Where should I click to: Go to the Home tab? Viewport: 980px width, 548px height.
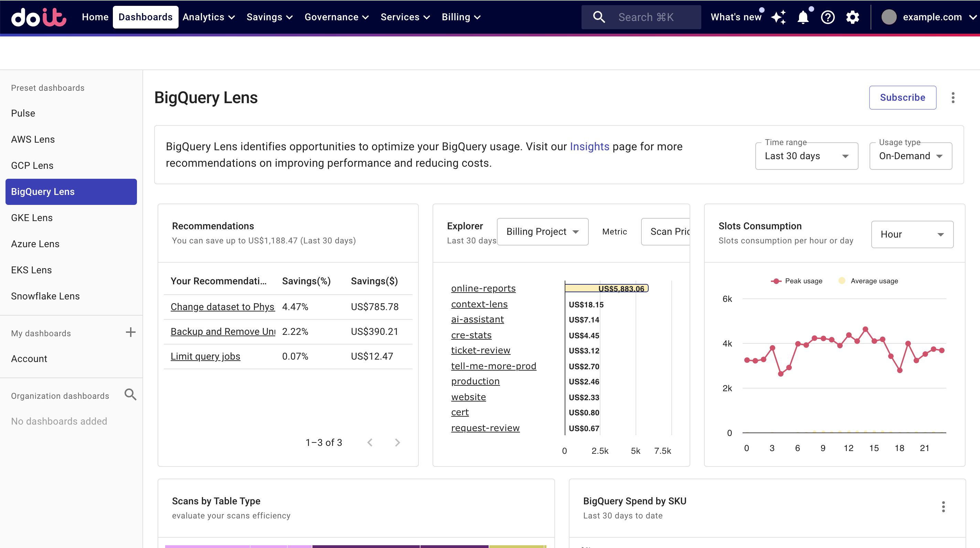point(95,17)
